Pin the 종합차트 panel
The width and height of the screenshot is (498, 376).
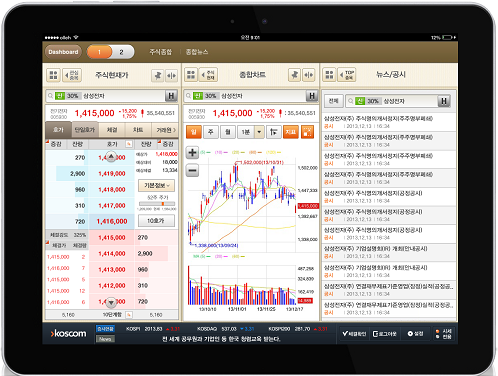coord(294,75)
